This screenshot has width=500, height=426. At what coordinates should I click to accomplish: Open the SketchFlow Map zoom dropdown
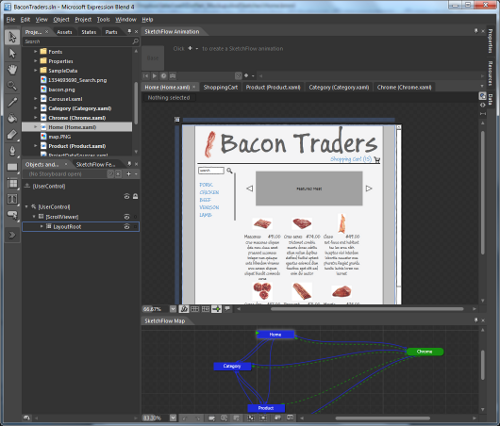173,418
